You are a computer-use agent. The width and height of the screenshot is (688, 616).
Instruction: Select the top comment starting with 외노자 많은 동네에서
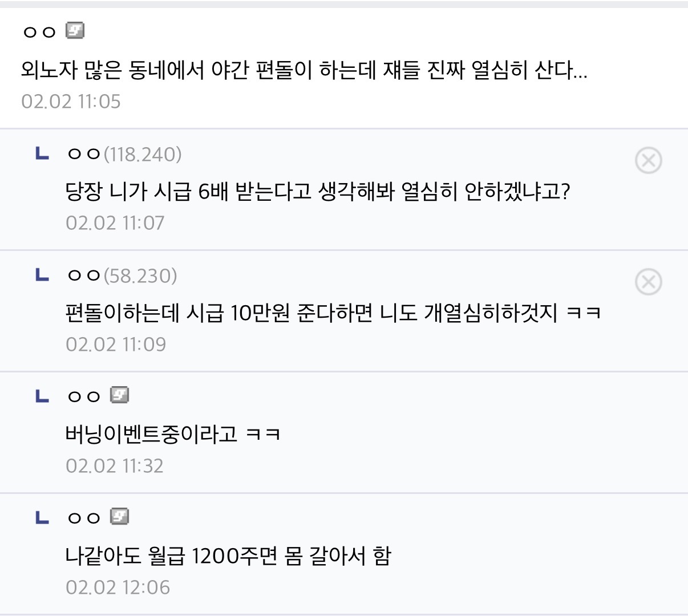point(303,70)
